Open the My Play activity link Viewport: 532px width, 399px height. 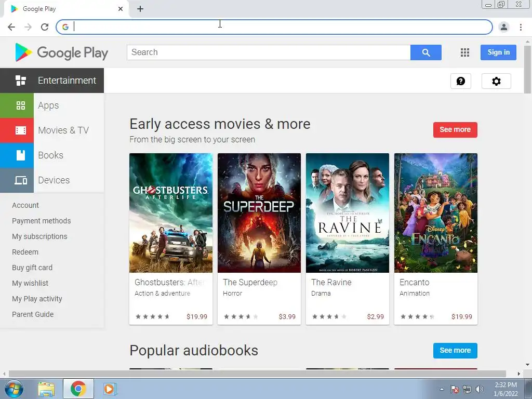[x=37, y=299]
